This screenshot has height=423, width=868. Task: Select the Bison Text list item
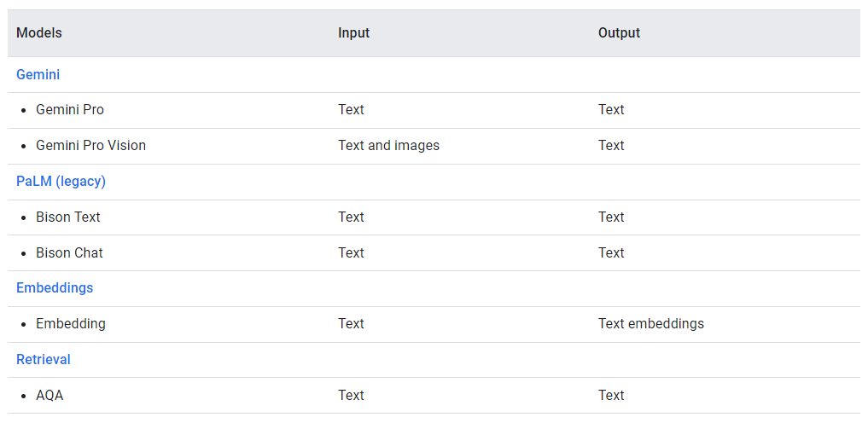click(68, 217)
